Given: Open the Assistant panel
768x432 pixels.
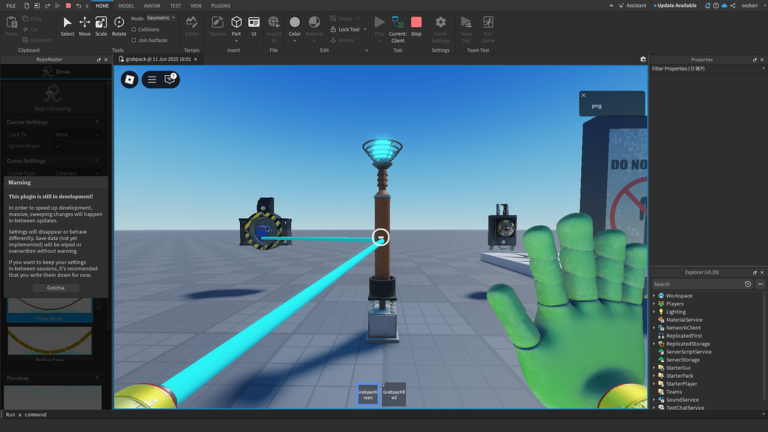Looking at the screenshot, I should click(632, 5).
